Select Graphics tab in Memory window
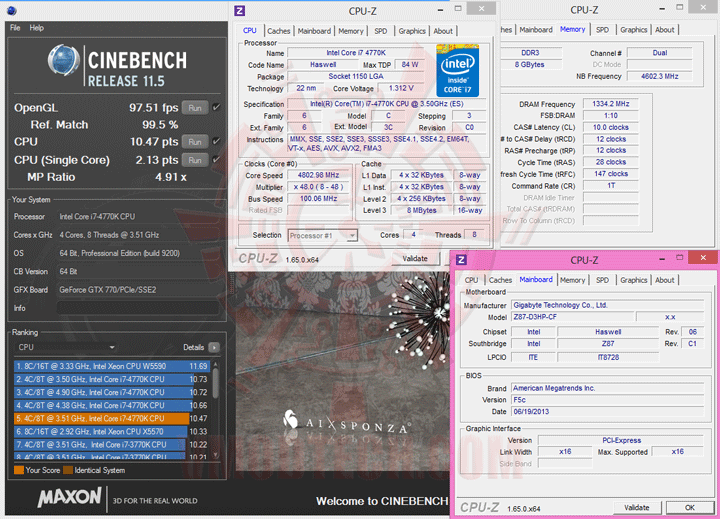Viewport: 720px width, 519px height. click(634, 29)
